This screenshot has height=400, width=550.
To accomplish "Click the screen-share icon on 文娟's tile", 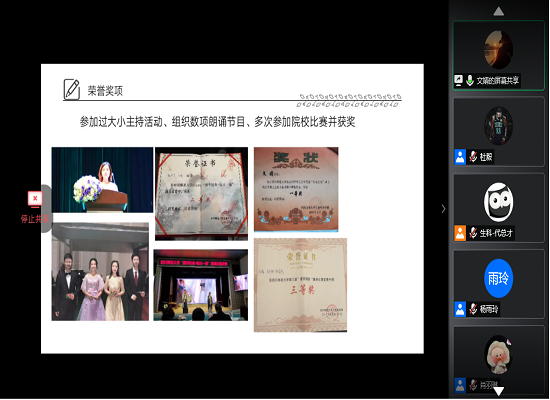I will (458, 81).
